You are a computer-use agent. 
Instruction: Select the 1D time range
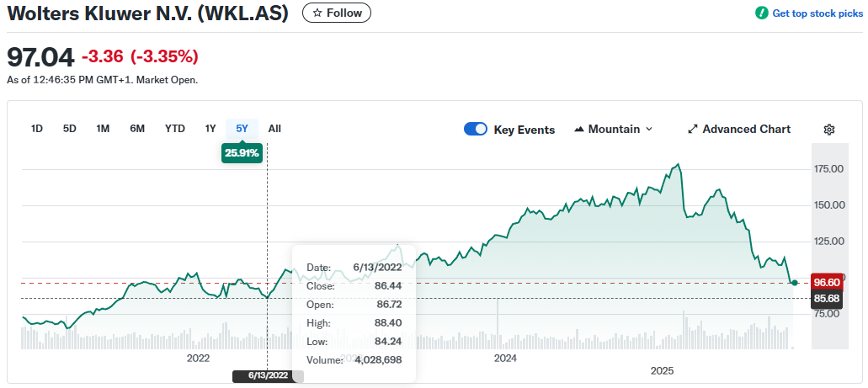pyautogui.click(x=37, y=129)
